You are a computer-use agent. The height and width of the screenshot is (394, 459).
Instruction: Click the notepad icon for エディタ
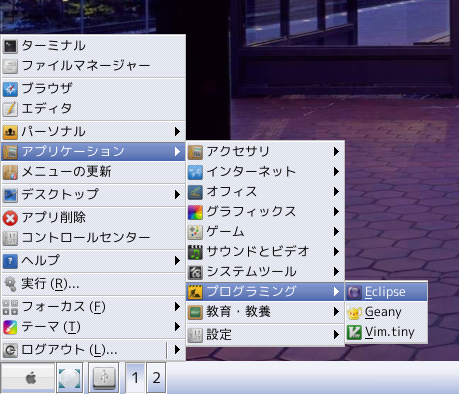point(10,109)
